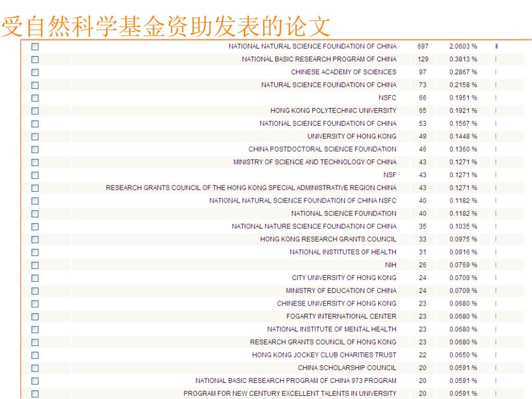This screenshot has width=532, height=399.
Task: Check Program for New Century Excellent Talents checkbox
Action: (x=35, y=394)
